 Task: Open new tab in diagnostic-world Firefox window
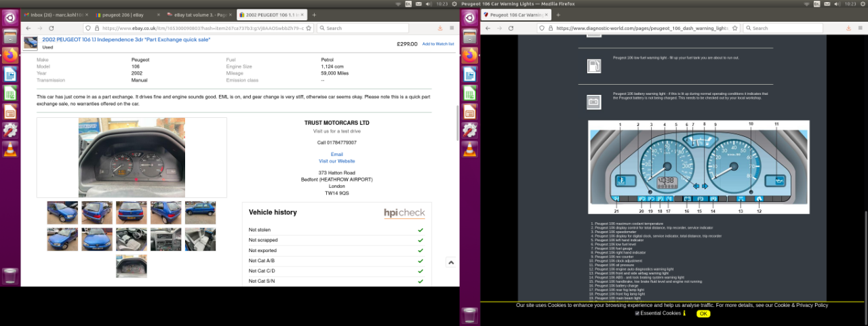click(x=558, y=14)
